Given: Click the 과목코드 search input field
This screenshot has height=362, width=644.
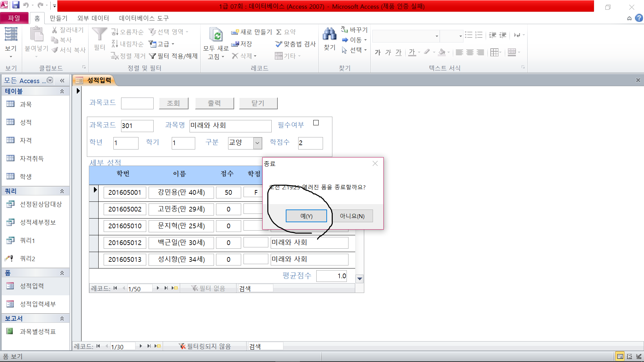Looking at the screenshot, I should coord(137,103).
